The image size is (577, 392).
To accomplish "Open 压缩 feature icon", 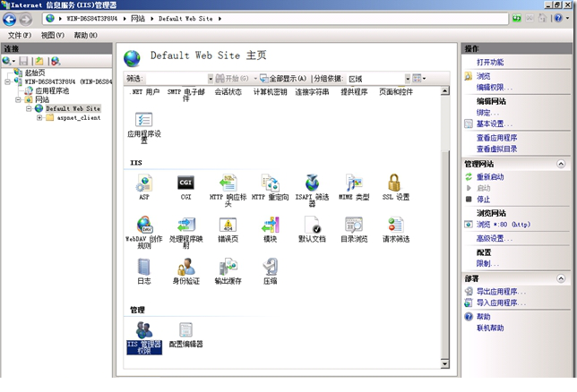I will point(271,267).
